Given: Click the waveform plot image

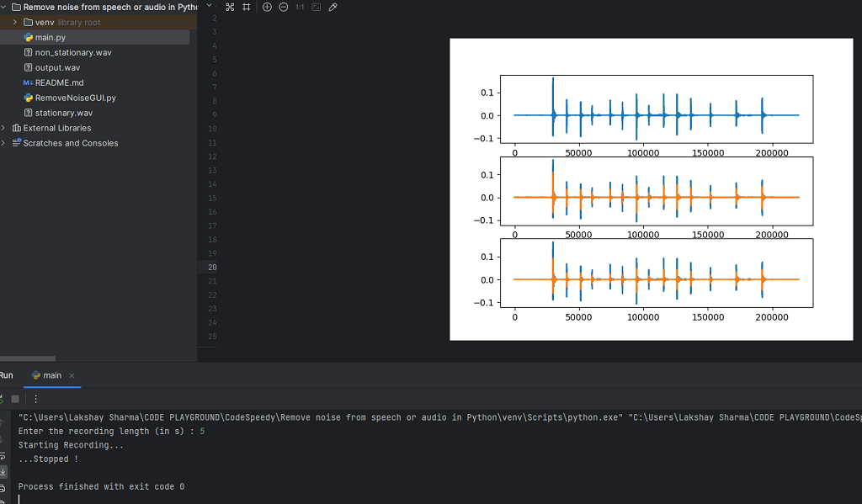Looking at the screenshot, I should click(652, 189).
